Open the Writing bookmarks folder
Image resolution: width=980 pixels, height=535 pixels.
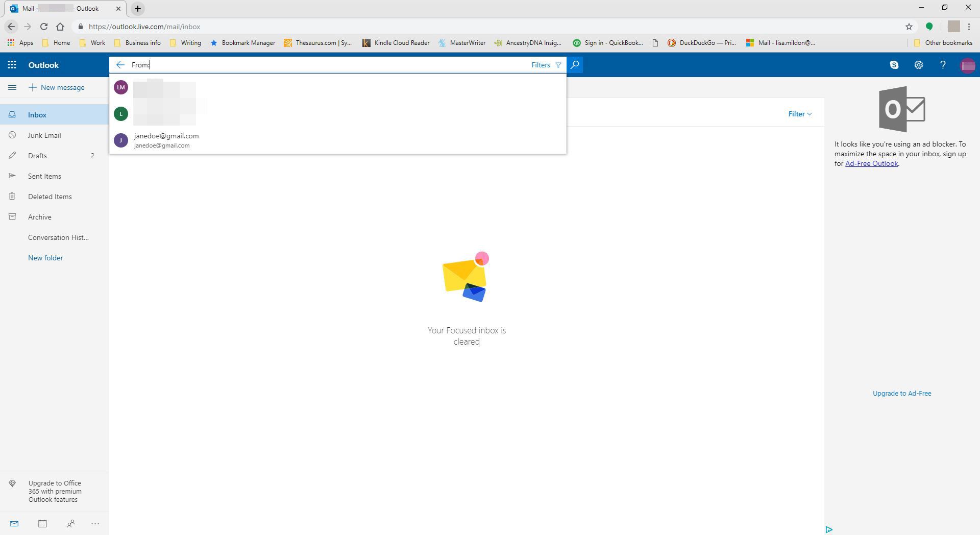click(x=185, y=43)
